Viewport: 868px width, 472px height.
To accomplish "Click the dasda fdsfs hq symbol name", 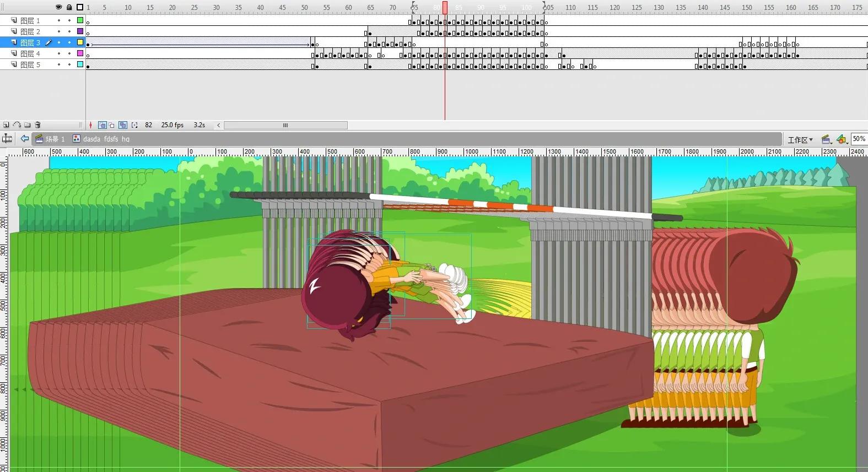I will point(106,139).
